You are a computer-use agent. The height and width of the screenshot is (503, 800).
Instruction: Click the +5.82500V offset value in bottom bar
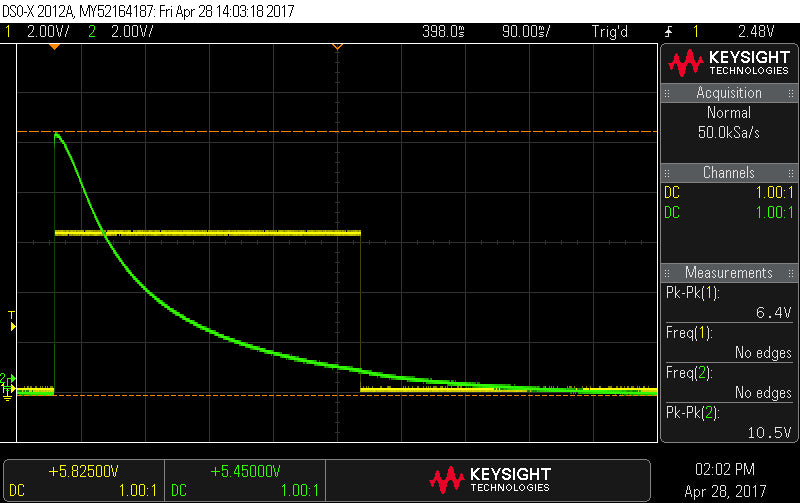(82, 471)
